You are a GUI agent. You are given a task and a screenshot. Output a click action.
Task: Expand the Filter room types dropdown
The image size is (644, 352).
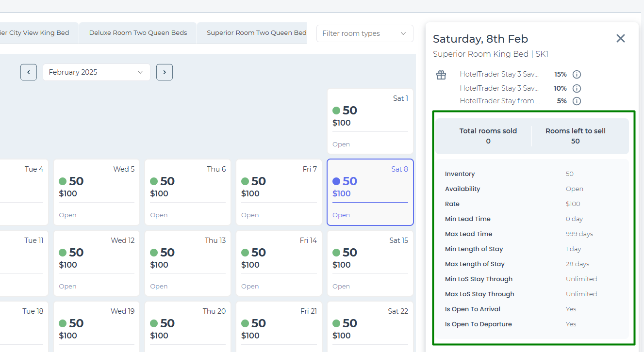coord(364,33)
